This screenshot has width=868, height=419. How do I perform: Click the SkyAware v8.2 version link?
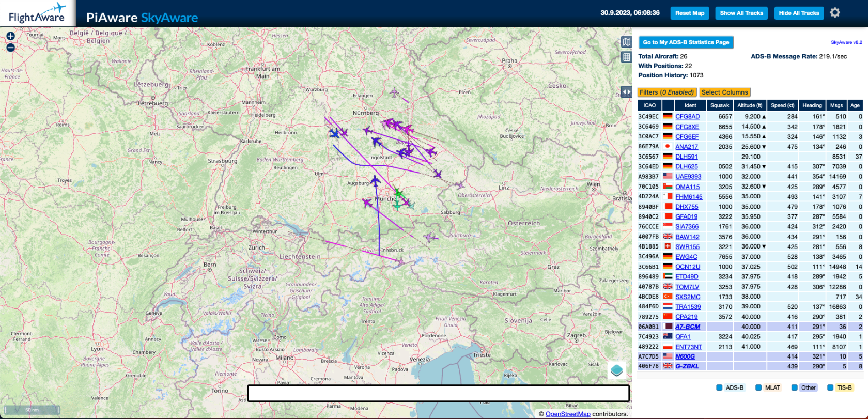[846, 42]
